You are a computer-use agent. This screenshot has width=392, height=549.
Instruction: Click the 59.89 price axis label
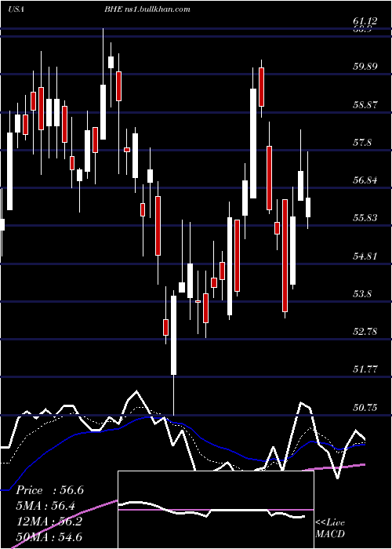[365, 66]
